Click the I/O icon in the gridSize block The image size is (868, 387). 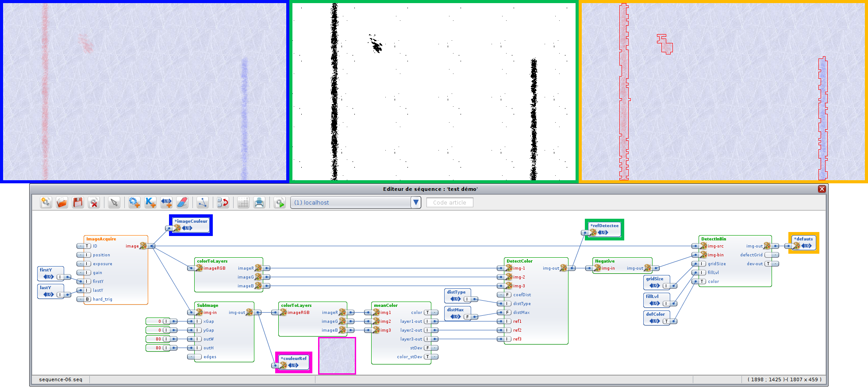(x=655, y=286)
